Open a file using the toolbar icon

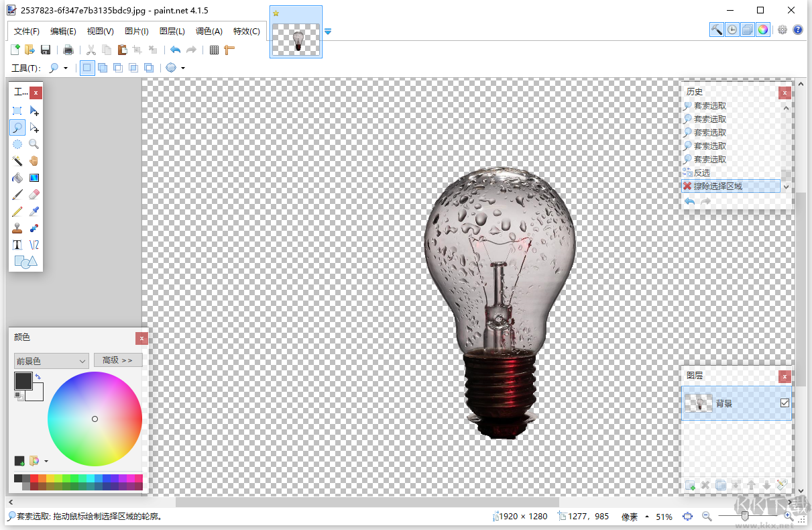pyautogui.click(x=29, y=49)
